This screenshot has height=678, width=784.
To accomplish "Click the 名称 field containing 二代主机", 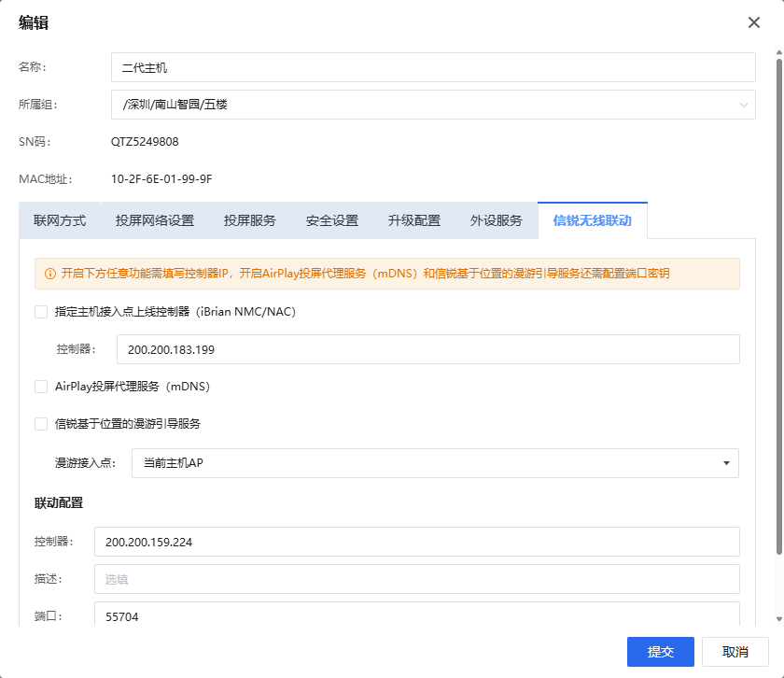I will (x=433, y=67).
